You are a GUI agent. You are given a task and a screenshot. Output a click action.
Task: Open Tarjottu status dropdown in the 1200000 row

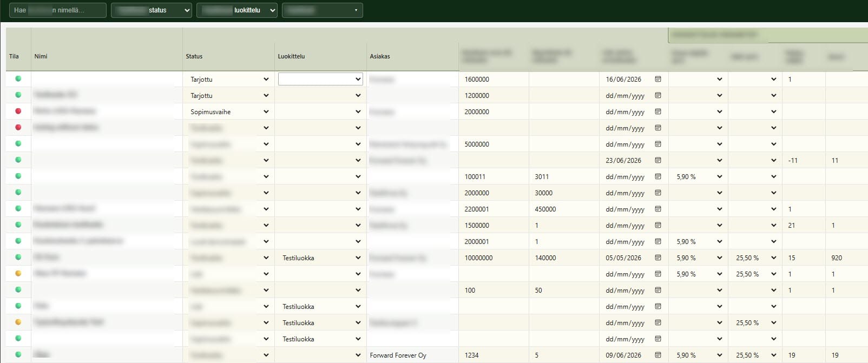pos(229,95)
